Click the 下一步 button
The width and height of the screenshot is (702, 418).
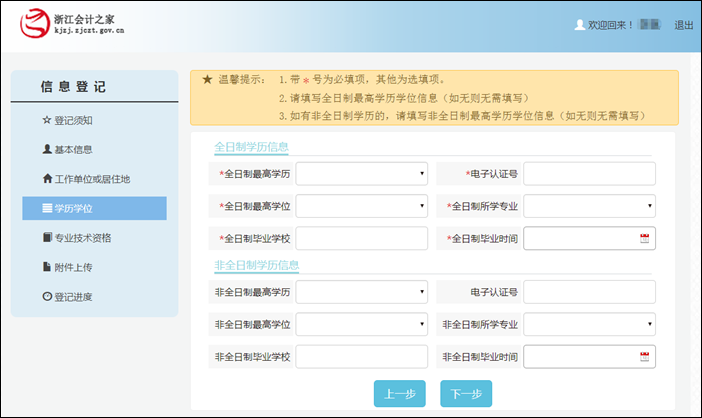[466, 394]
